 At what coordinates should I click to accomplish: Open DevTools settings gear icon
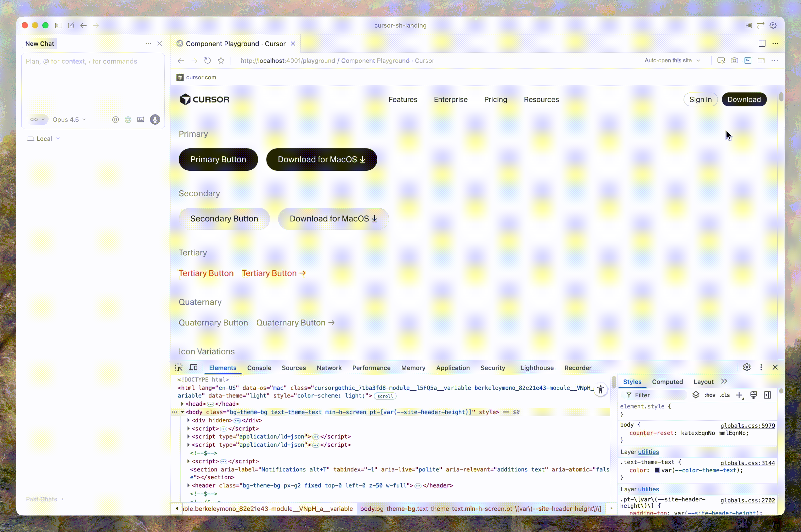(x=747, y=367)
